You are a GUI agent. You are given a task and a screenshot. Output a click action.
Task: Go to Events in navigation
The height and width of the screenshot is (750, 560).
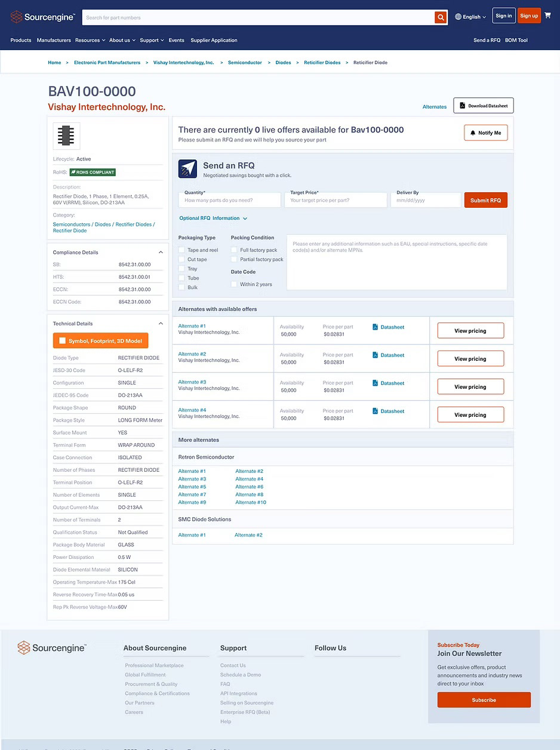176,40
